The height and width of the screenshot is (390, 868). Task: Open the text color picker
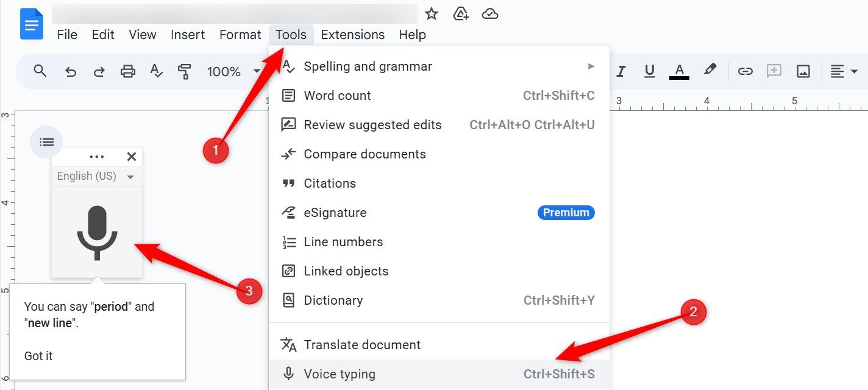pos(679,71)
